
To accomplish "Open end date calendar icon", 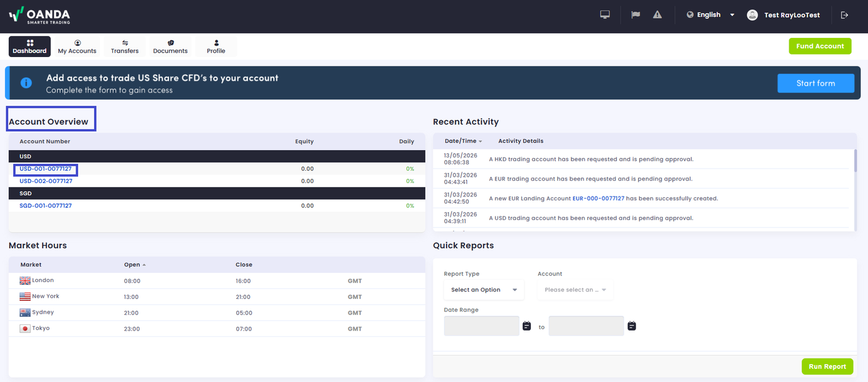I will point(631,326).
